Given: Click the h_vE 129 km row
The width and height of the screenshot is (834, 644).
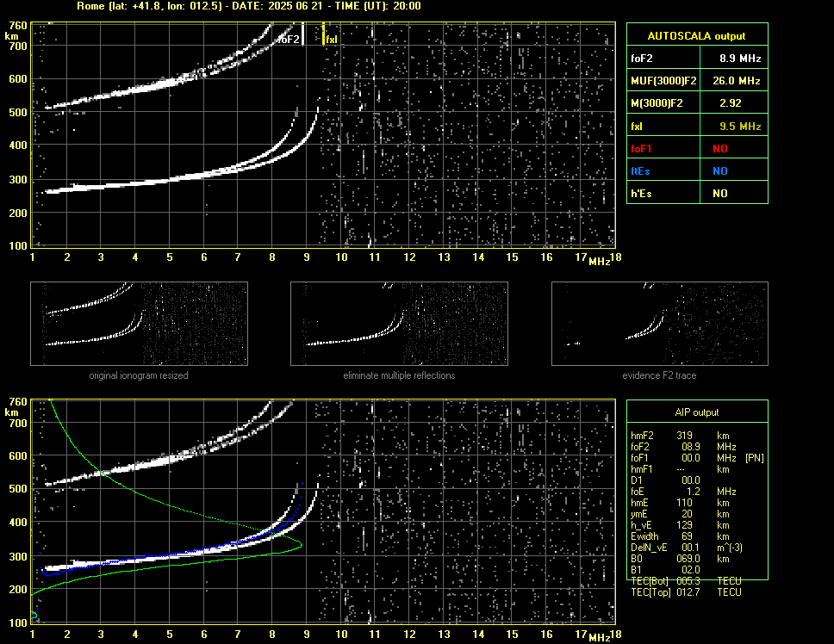Looking at the screenshot, I should coord(681,525).
